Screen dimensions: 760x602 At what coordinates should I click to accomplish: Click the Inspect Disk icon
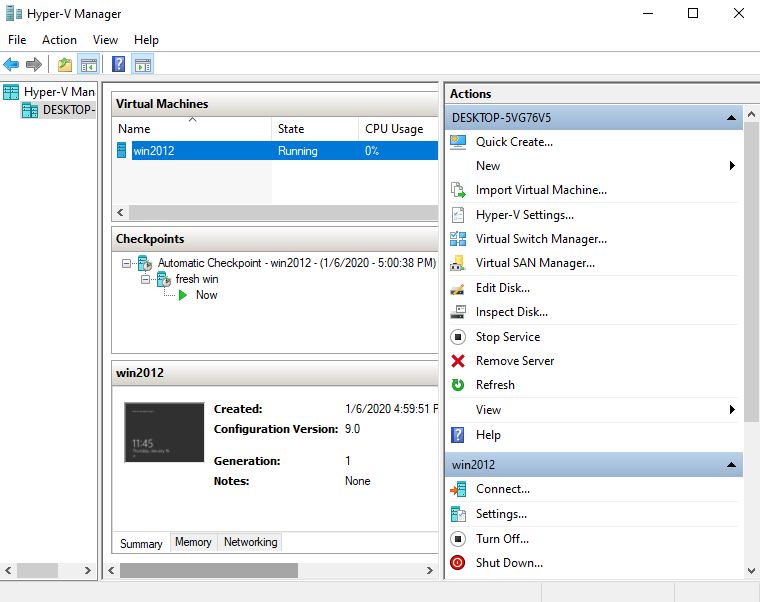(458, 312)
